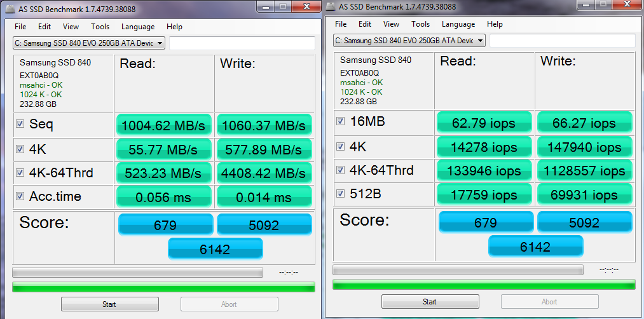This screenshot has height=319, width=644.
Task: Click the green progress bar in the right window
Action: coord(484,285)
